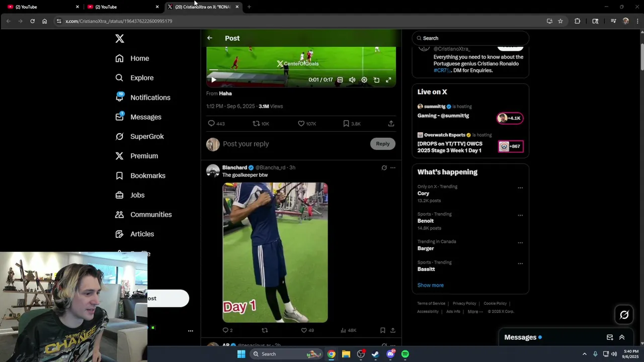Open Messages in the sidebar
Screen dimensions: 644x362
pyautogui.click(x=138, y=117)
